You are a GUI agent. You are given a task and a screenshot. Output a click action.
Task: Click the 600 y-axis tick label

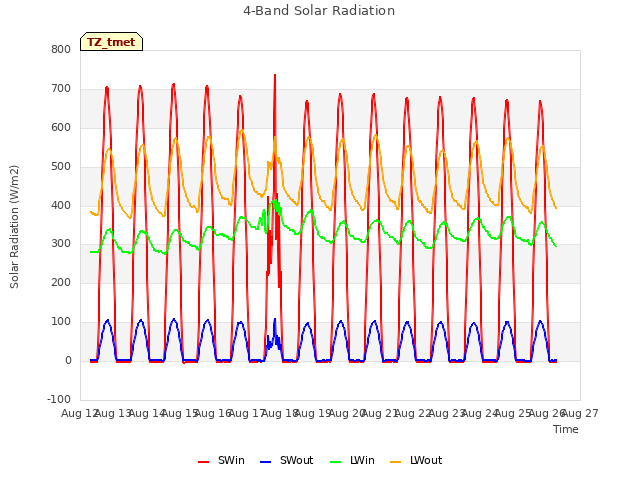(61, 127)
